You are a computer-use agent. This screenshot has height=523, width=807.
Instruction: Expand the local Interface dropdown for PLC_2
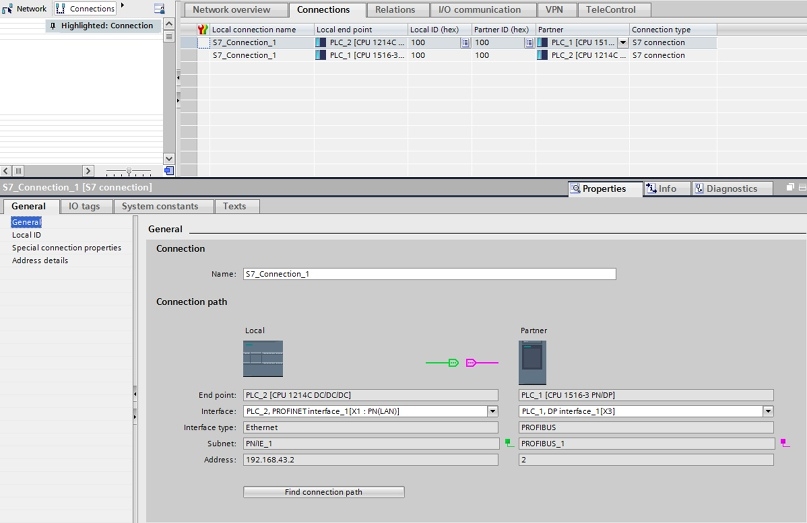(x=493, y=411)
